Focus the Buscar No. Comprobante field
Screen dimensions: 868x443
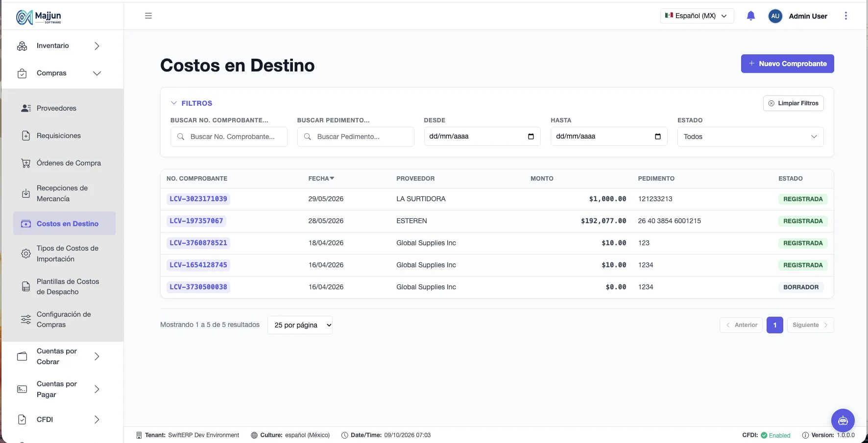tap(229, 137)
